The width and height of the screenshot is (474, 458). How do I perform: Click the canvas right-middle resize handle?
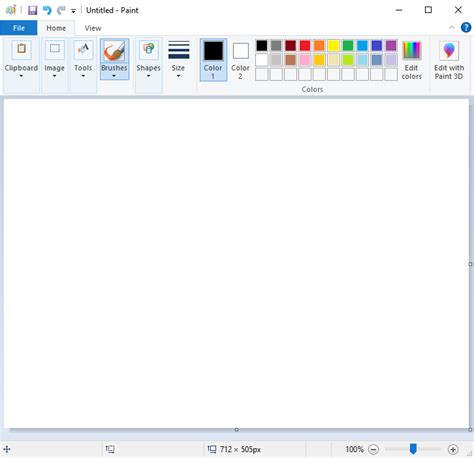(x=470, y=264)
